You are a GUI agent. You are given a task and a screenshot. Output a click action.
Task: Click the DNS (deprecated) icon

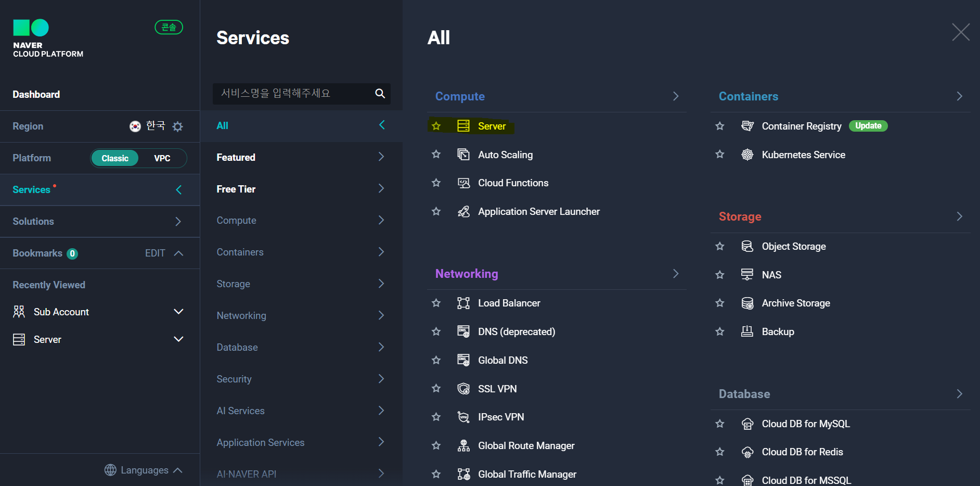pyautogui.click(x=463, y=331)
